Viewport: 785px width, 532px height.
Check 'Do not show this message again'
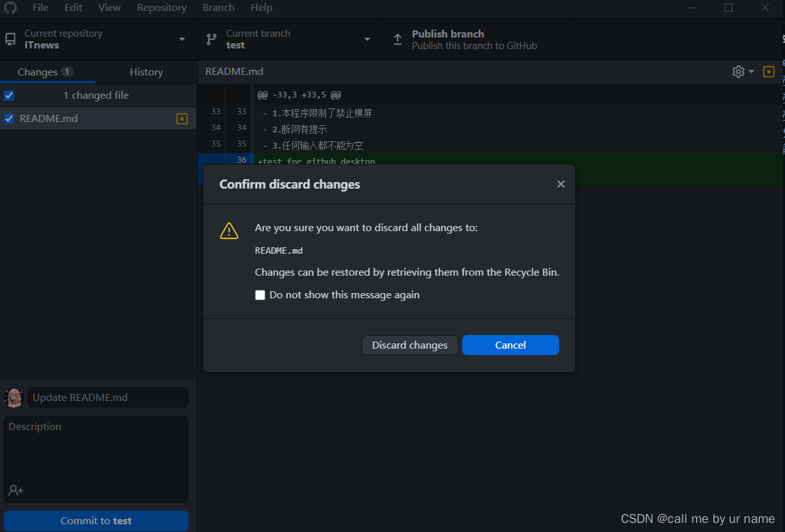point(260,295)
